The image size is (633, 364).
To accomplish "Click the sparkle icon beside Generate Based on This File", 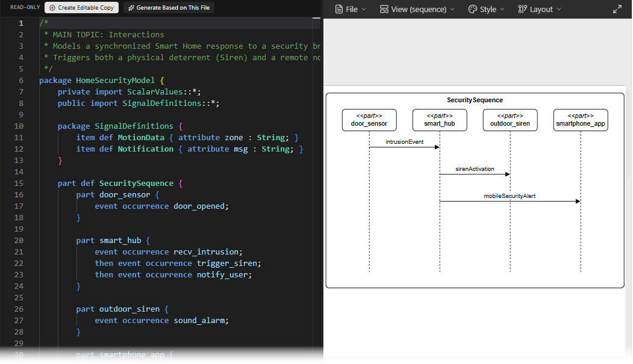I will [x=131, y=8].
